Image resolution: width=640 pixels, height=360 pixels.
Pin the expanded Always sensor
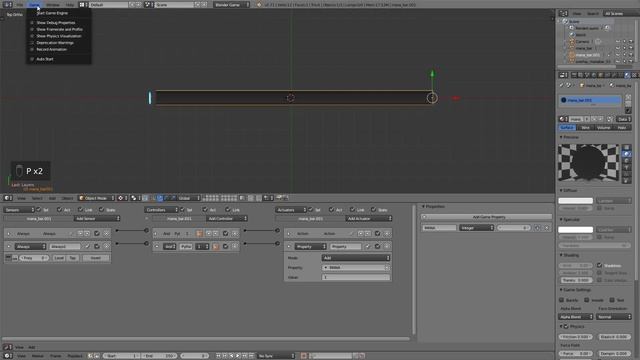tap(87, 247)
